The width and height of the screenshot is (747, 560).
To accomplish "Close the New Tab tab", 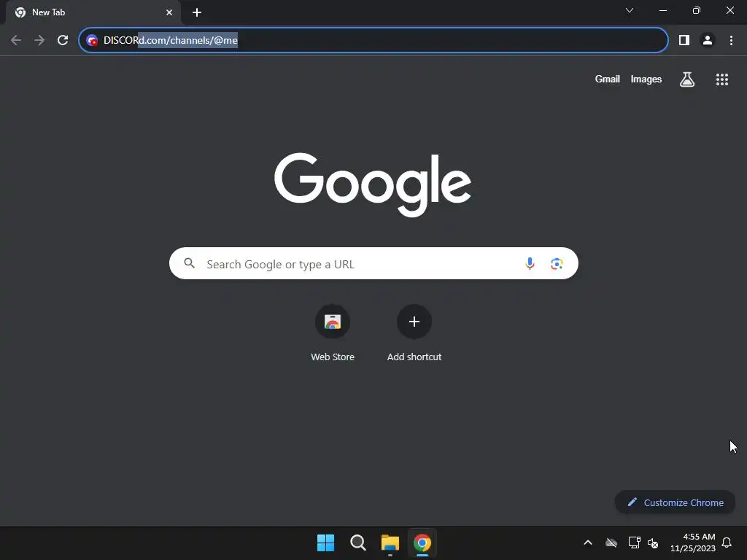I will pos(169,12).
